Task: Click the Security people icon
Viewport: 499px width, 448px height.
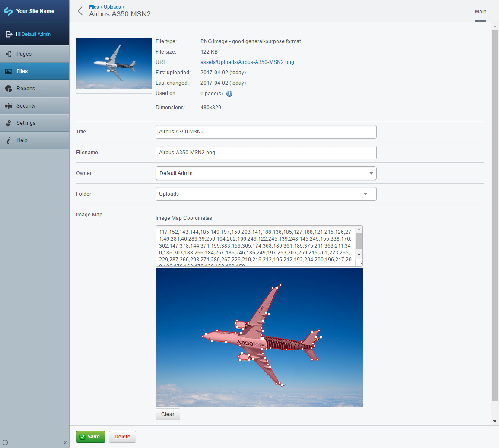Action: tap(9, 106)
